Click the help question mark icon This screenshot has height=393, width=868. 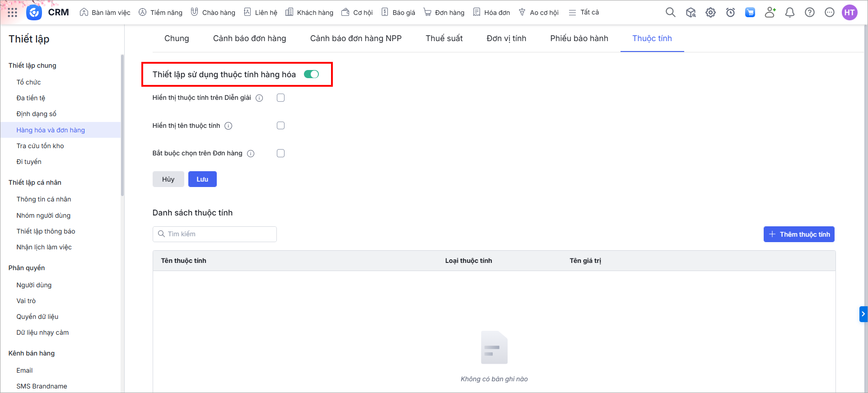[809, 13]
